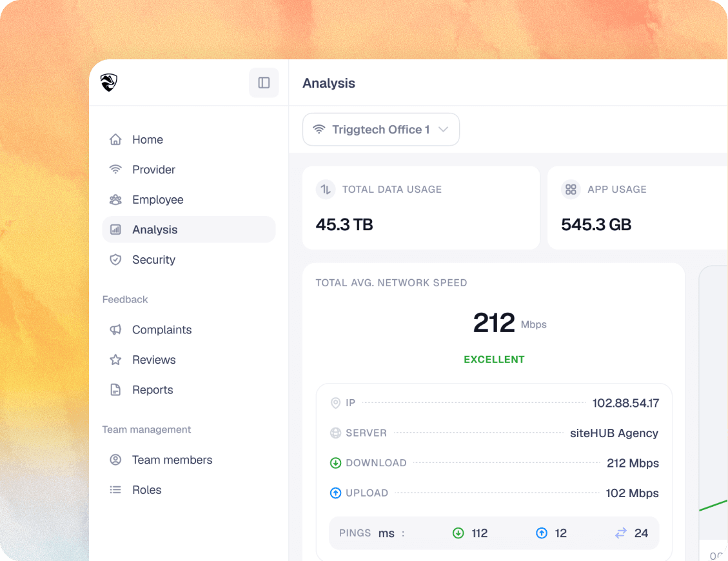Viewport: 728px width, 561px height.
Task: Open the Reports page
Action: 188,389
